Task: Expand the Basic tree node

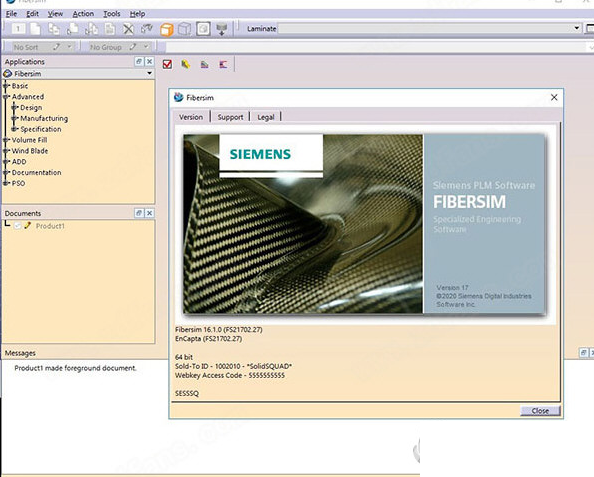Action: click(6, 86)
